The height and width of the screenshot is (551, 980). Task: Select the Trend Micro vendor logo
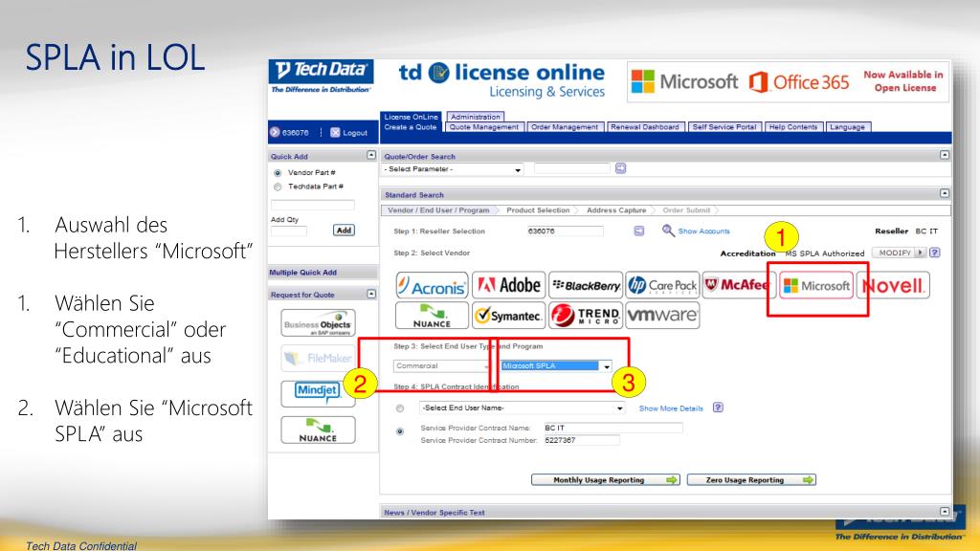click(x=586, y=316)
